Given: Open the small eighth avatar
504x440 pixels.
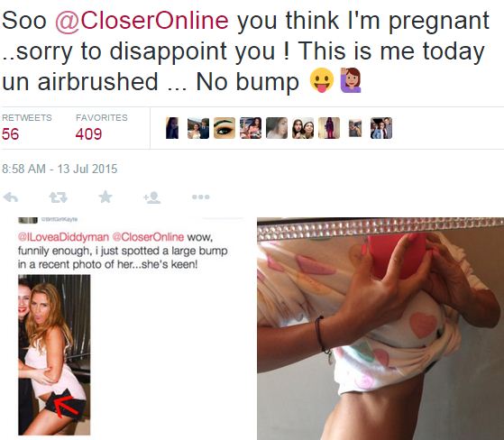Looking at the screenshot, I should [x=355, y=128].
